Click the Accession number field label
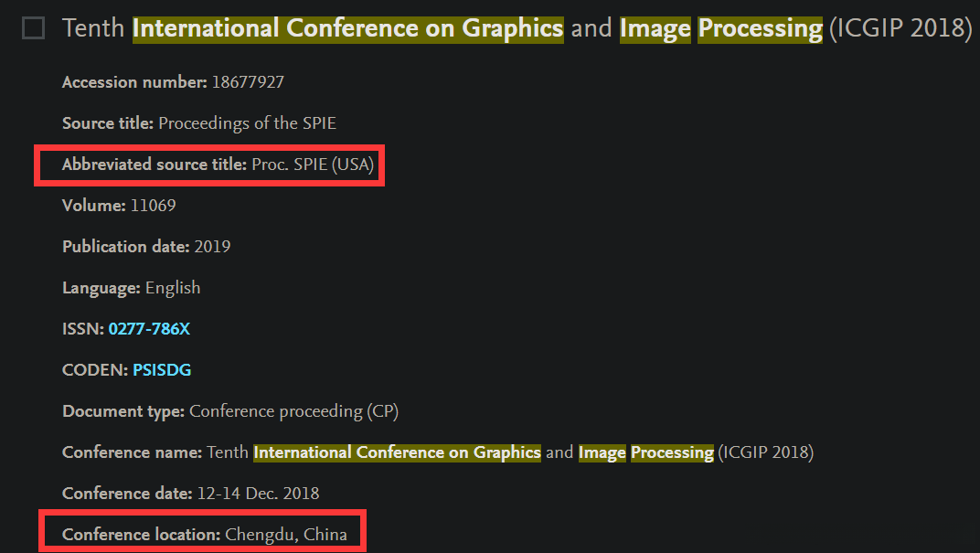 point(134,82)
